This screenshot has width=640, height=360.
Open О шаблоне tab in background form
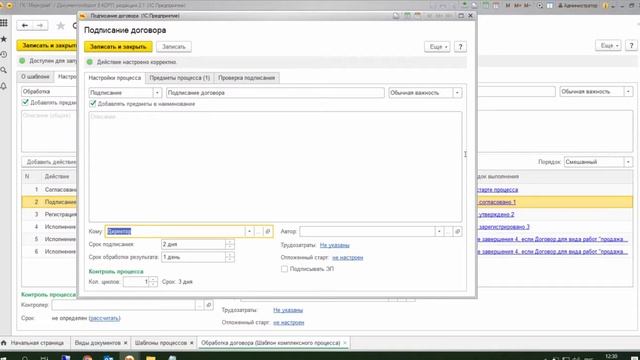click(x=35, y=76)
